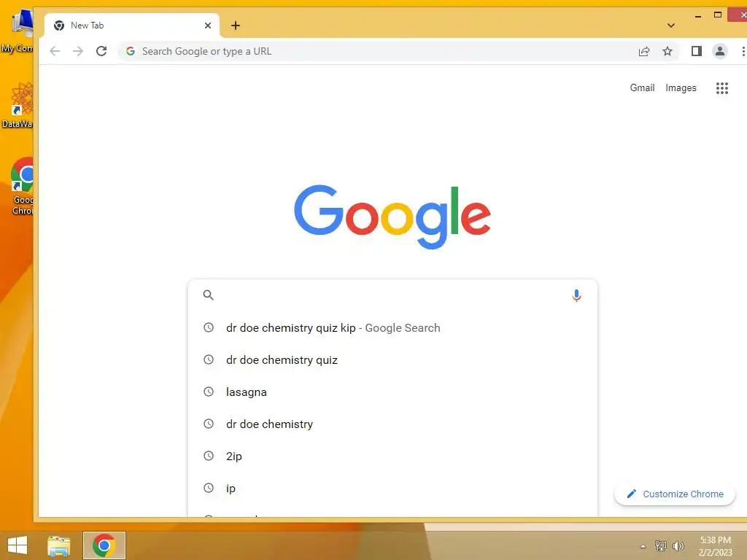Open the Chrome profile avatar
Viewport: 747px width, 560px height.
tap(720, 51)
